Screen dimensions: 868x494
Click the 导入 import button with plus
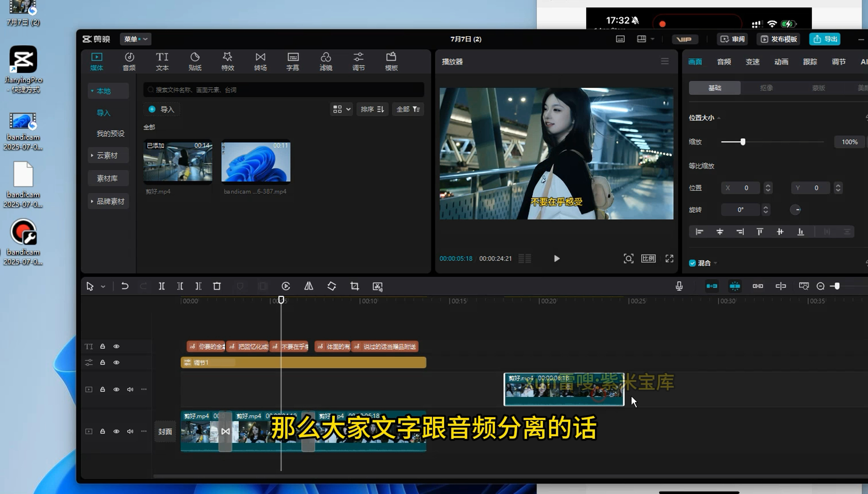click(x=161, y=109)
